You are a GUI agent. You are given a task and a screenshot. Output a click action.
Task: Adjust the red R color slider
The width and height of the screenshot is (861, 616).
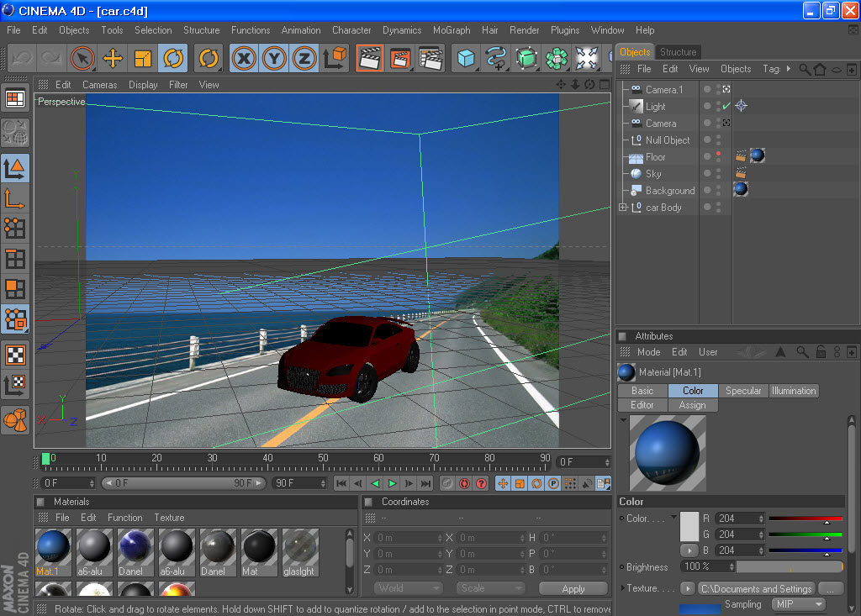(x=805, y=519)
